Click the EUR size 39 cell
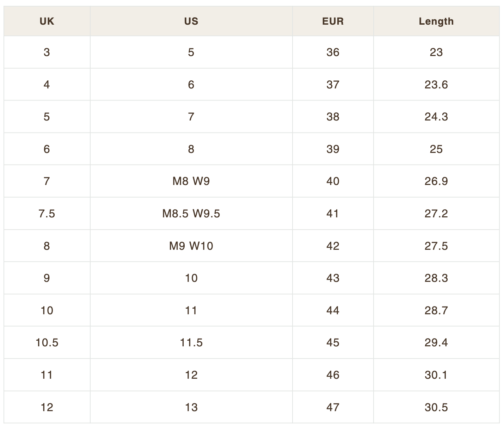The image size is (504, 427). pos(333,149)
